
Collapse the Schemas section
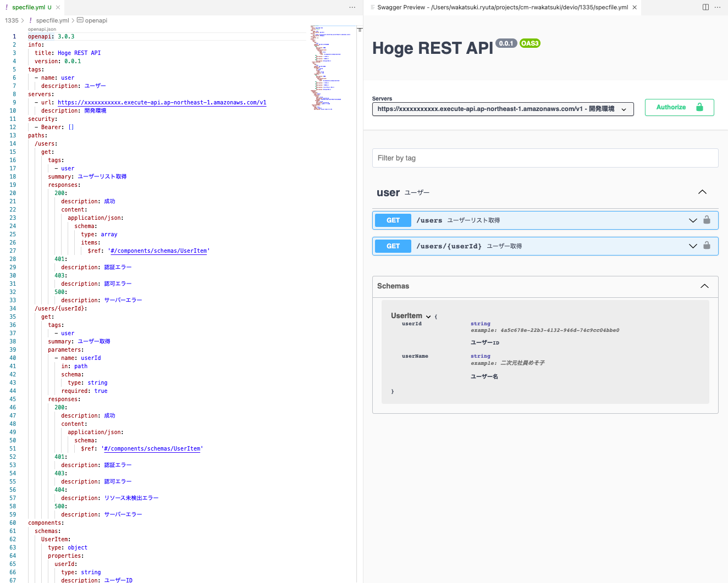tap(704, 286)
